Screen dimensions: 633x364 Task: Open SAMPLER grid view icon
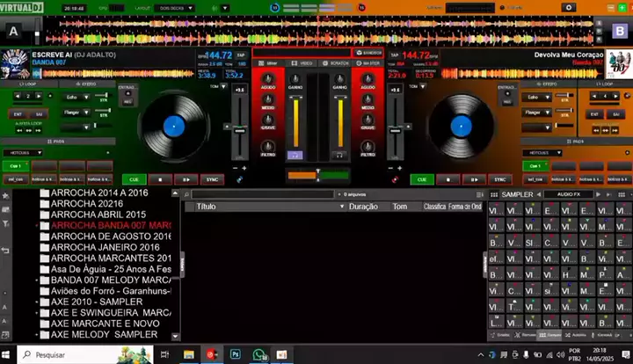click(494, 194)
